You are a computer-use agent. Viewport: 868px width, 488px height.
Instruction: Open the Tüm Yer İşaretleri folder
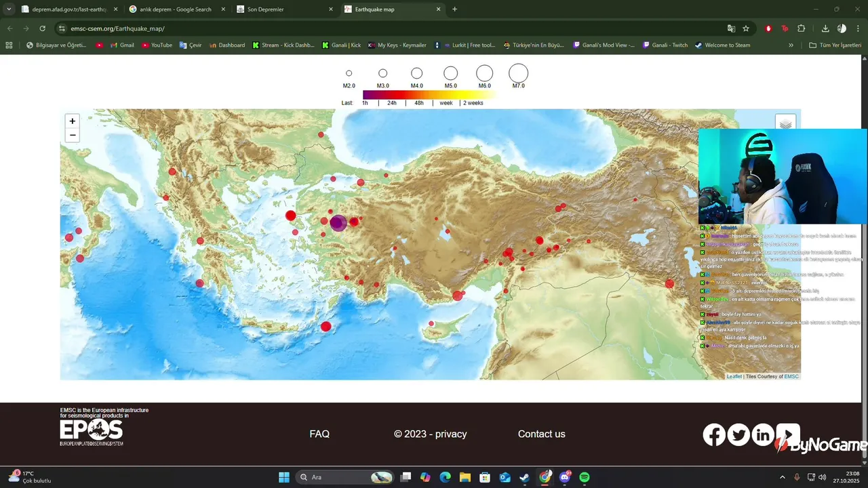(x=835, y=45)
